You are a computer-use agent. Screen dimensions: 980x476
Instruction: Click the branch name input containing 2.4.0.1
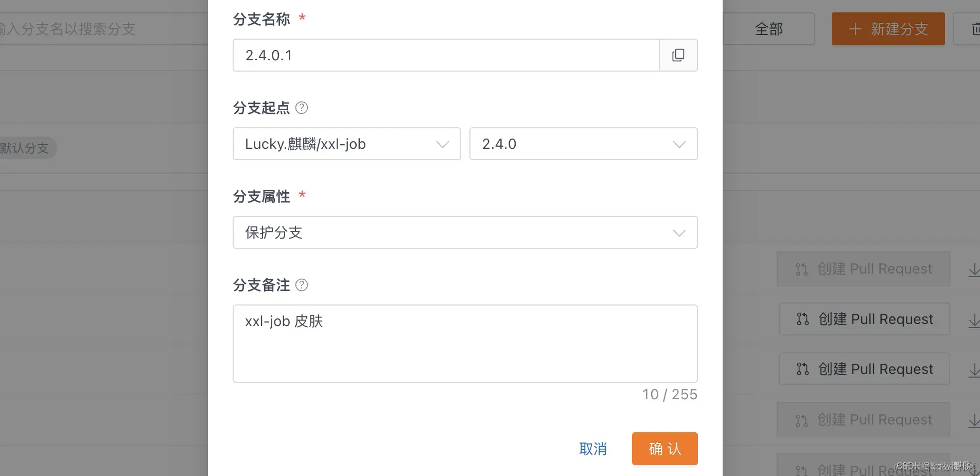pyautogui.click(x=446, y=55)
